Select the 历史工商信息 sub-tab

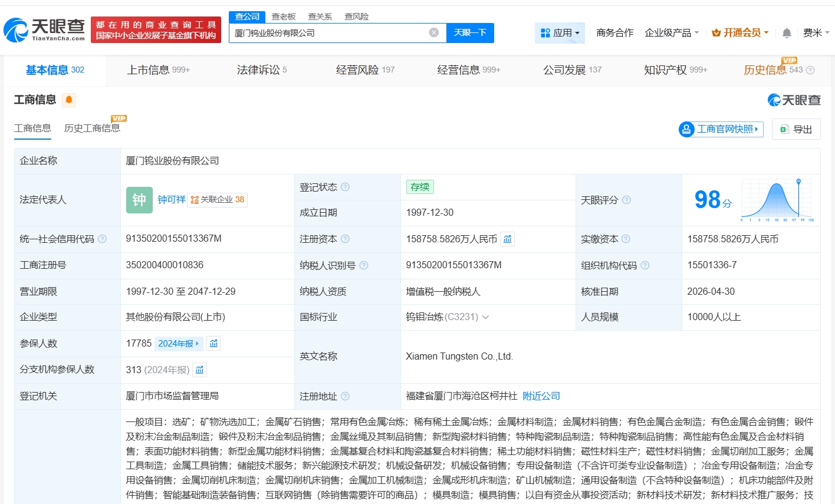(x=92, y=128)
